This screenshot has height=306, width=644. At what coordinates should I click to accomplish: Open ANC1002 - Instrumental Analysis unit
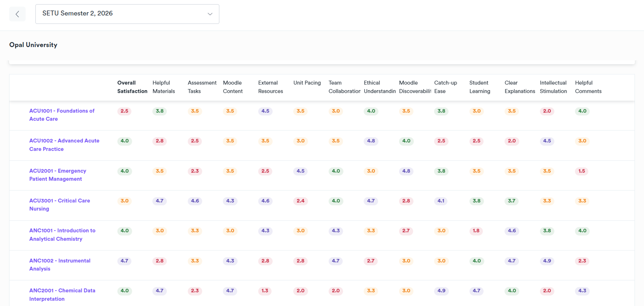click(60, 264)
